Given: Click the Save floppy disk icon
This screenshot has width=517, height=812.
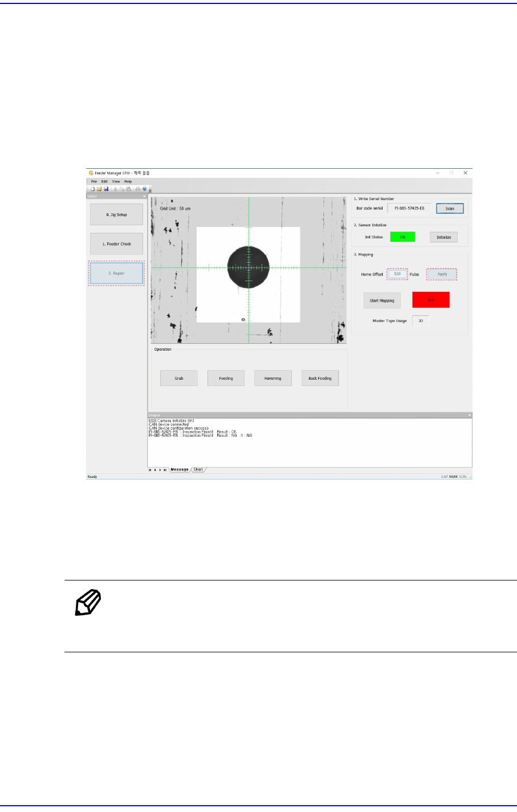Looking at the screenshot, I should 106,189.
